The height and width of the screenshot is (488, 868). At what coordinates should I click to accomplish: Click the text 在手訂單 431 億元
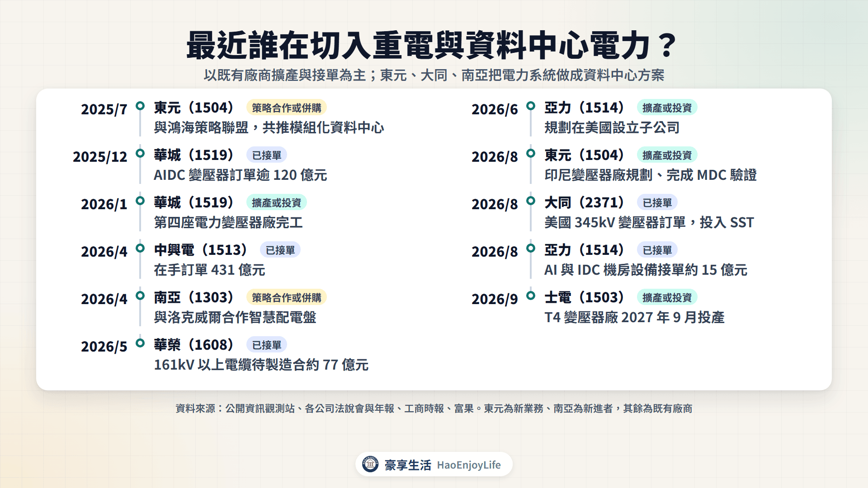click(209, 270)
